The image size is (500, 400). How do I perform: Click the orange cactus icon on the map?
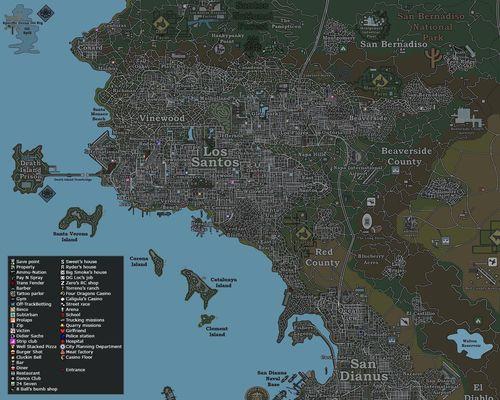[434, 57]
